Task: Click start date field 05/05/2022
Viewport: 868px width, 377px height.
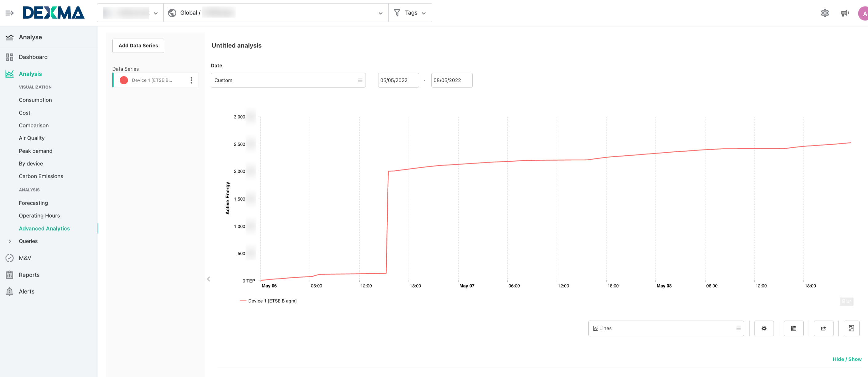Action: click(x=398, y=80)
